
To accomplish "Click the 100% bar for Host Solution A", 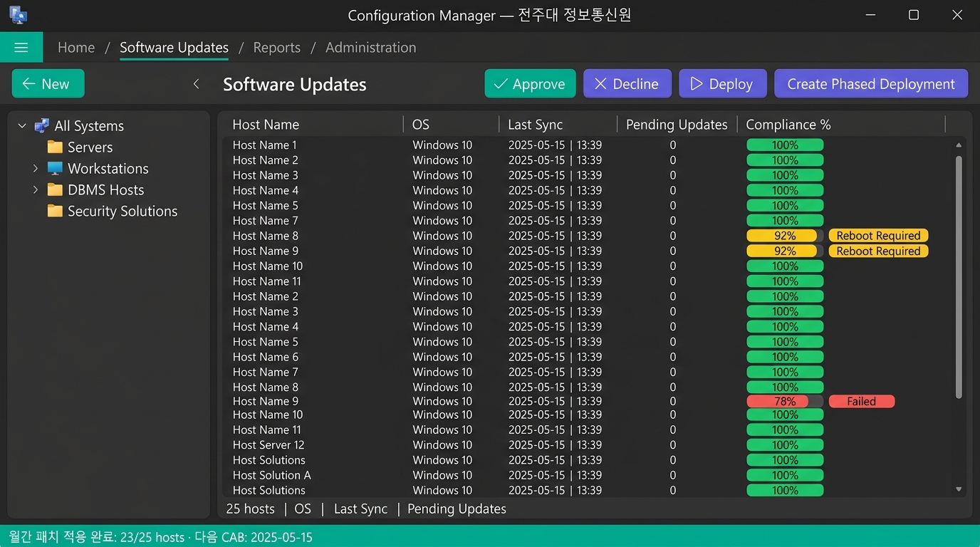I will 785,475.
